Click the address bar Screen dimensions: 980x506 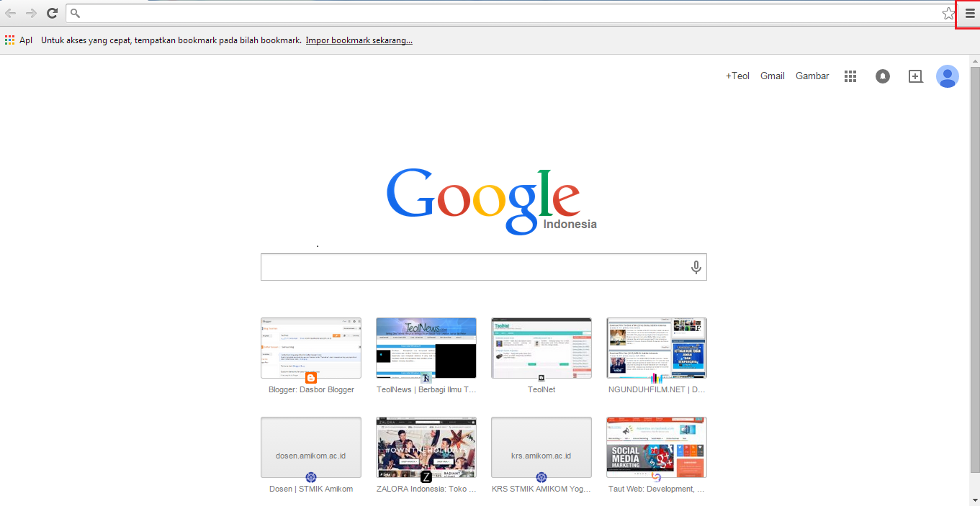coord(511,13)
